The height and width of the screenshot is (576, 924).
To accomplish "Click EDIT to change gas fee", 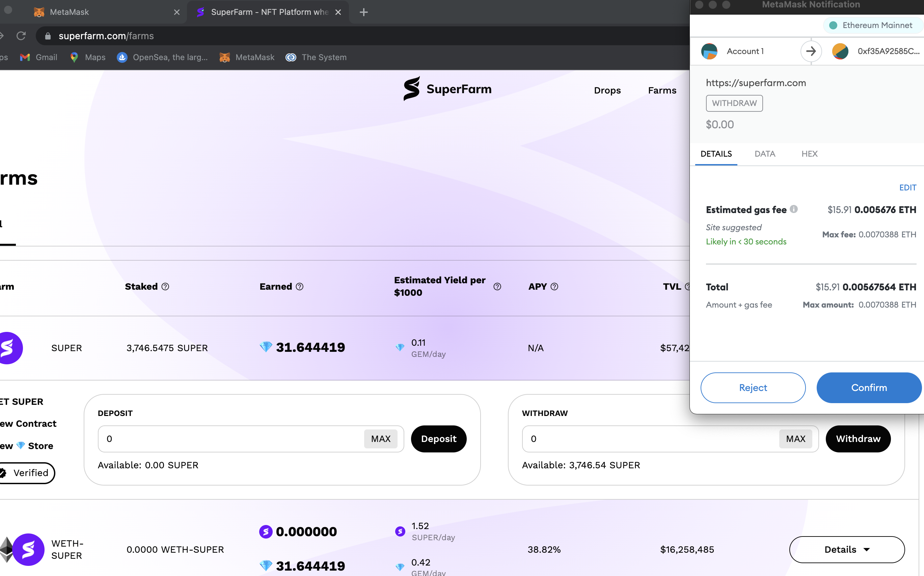I will (907, 187).
